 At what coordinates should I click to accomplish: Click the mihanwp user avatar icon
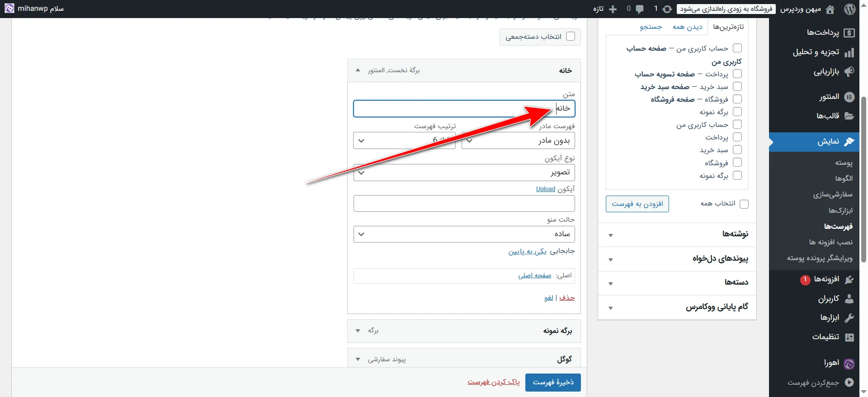tap(9, 9)
